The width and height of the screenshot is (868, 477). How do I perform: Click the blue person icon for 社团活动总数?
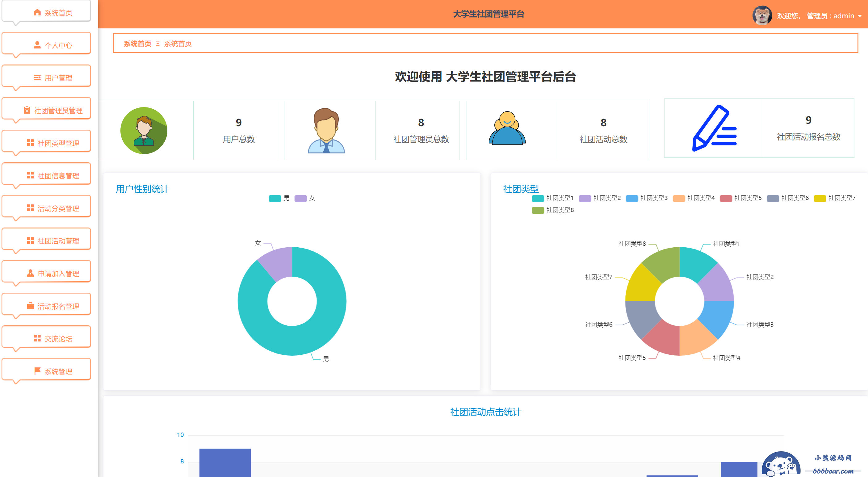507,128
